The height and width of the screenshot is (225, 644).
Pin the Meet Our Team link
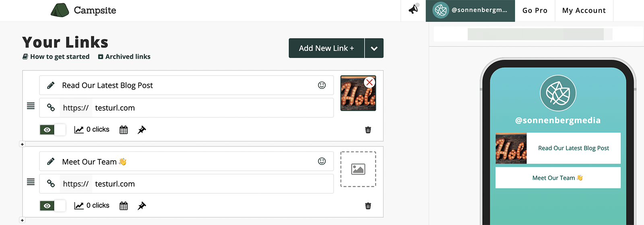142,206
